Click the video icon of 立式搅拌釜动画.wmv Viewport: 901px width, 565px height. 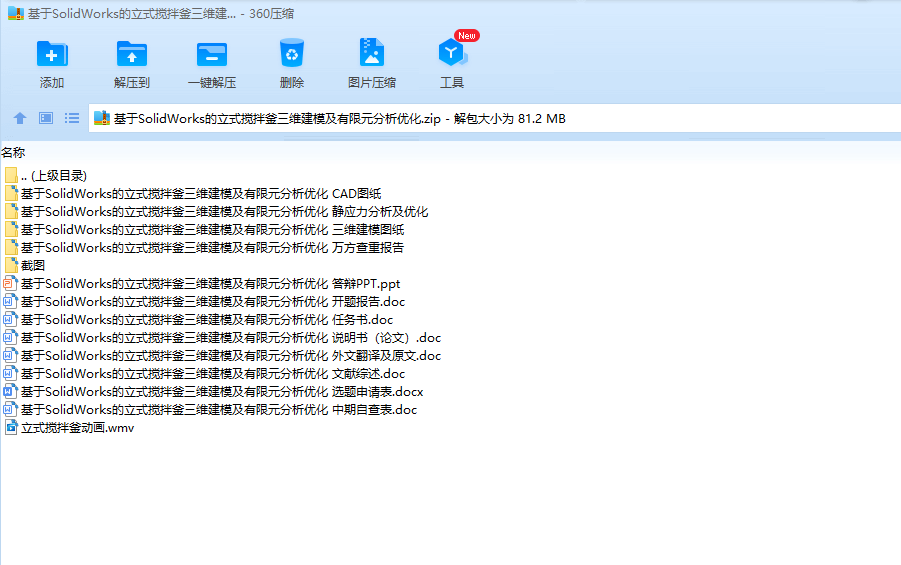11,427
